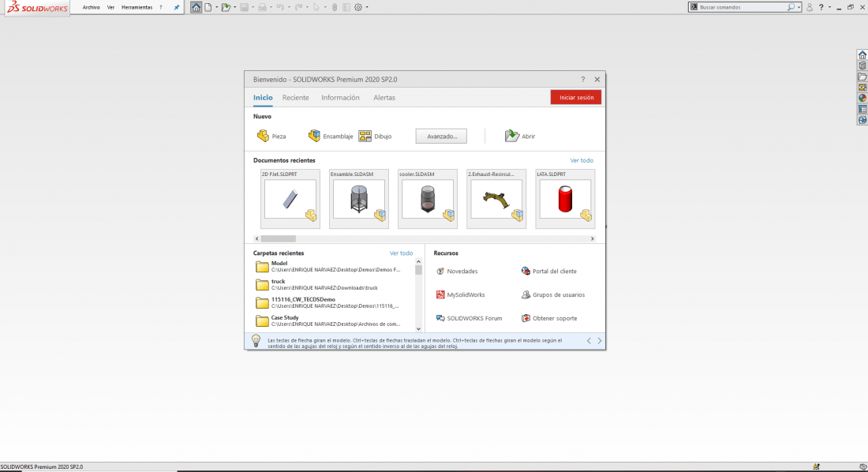Expand the New document dropdown arrow
The height and width of the screenshot is (472, 868).
(x=216, y=7)
